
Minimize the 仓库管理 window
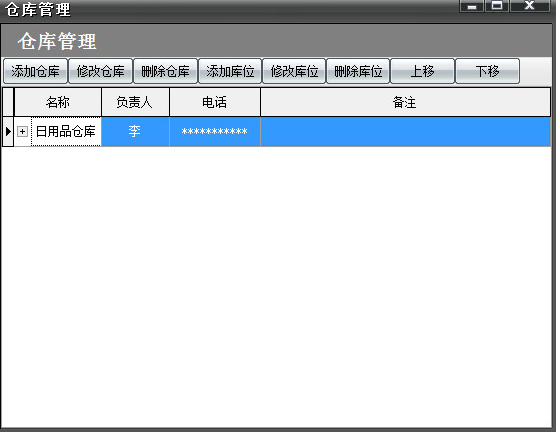pos(472,6)
